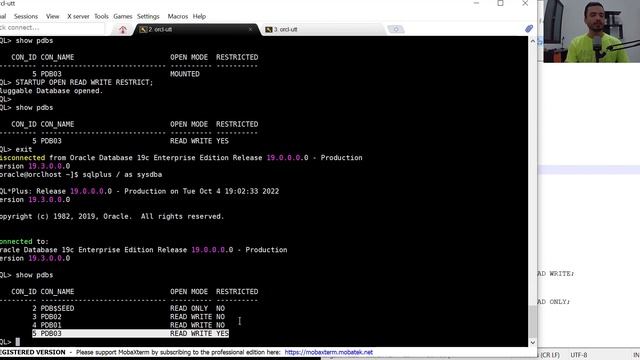Close the '2. orcl-utt' tab
This screenshot has height=360, width=640.
(250, 29)
